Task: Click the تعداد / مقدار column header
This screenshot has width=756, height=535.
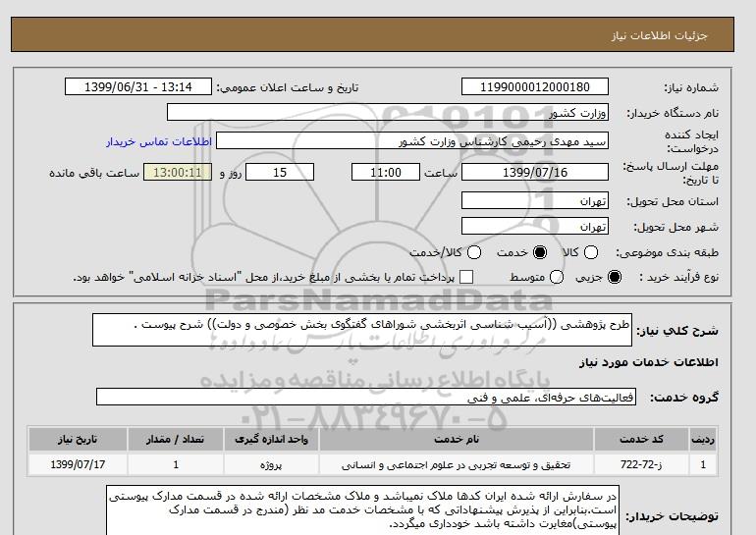Action: tap(176, 440)
